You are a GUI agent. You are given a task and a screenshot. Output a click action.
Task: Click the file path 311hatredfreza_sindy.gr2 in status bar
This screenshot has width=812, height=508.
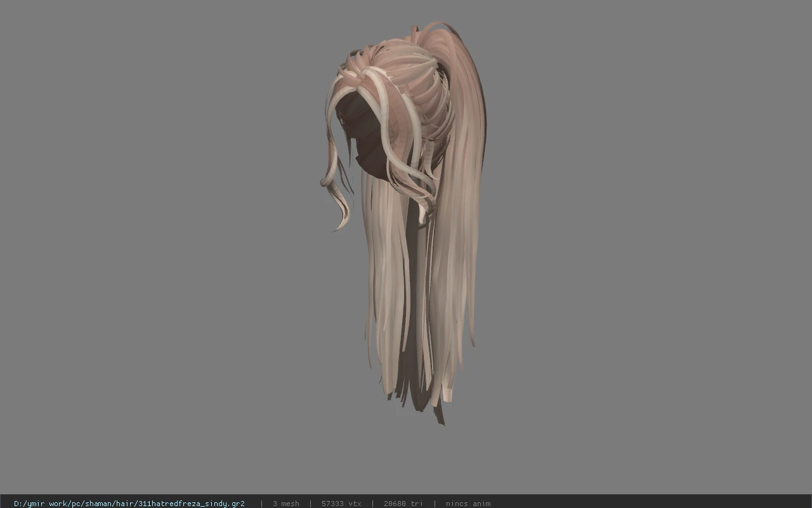pyautogui.click(x=129, y=504)
